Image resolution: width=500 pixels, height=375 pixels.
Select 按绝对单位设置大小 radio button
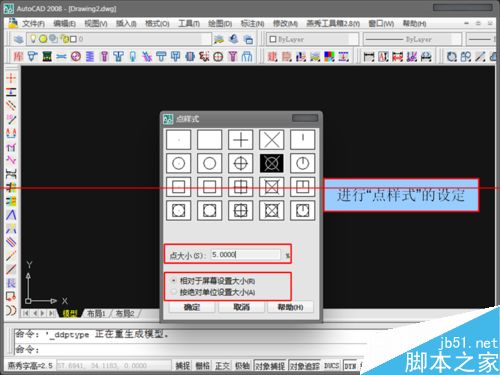pyautogui.click(x=173, y=292)
